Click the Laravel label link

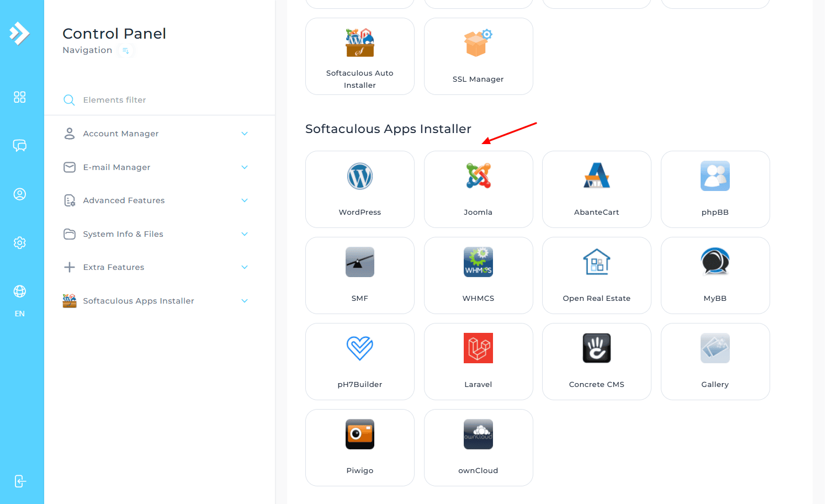[478, 385]
